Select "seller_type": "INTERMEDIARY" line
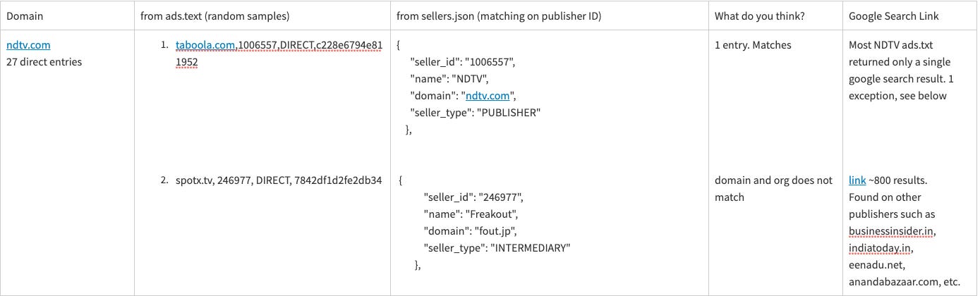The image size is (980, 296). pos(496,248)
